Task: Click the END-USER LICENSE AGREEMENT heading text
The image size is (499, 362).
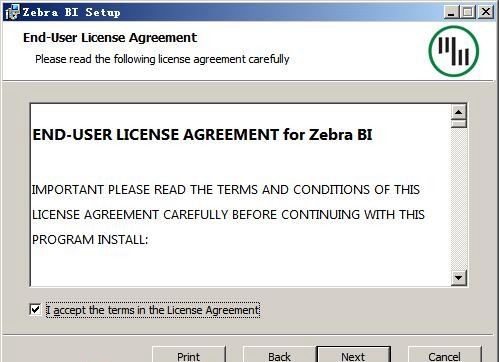Action: 202,135
